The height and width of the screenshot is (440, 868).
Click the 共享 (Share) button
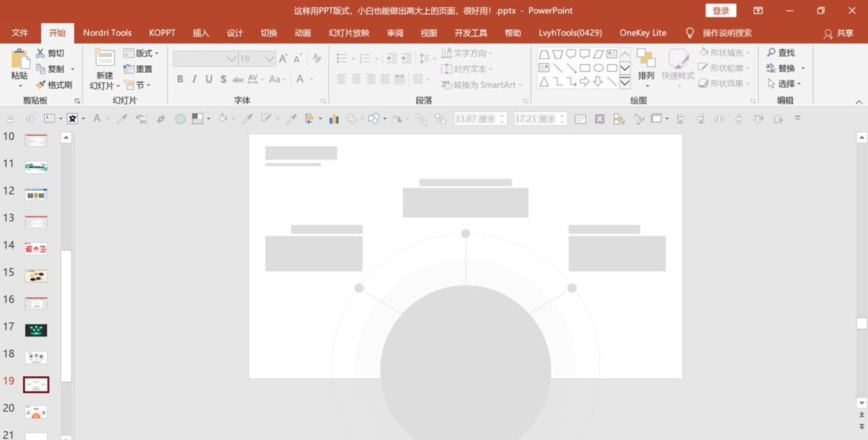(x=839, y=33)
